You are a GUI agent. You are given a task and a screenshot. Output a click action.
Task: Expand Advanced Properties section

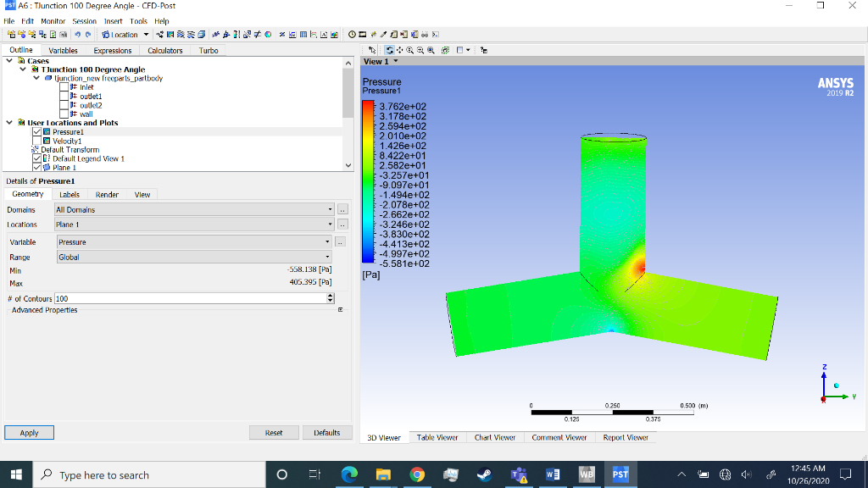[x=341, y=310]
